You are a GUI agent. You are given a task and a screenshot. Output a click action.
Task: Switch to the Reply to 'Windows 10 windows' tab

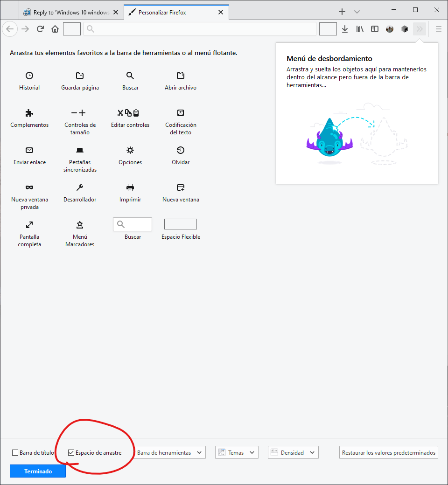coord(71,13)
